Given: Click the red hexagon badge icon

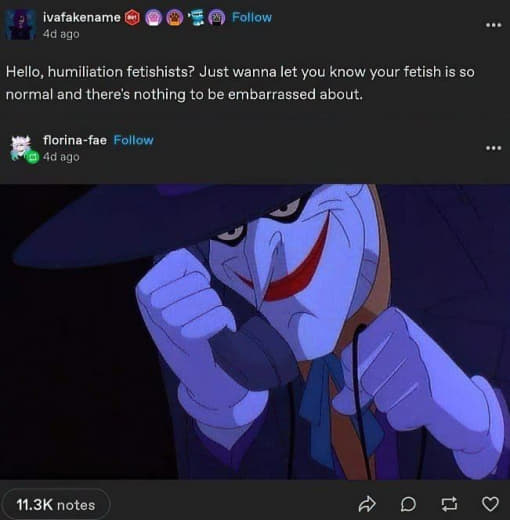Looking at the screenshot, I should pos(132,18).
